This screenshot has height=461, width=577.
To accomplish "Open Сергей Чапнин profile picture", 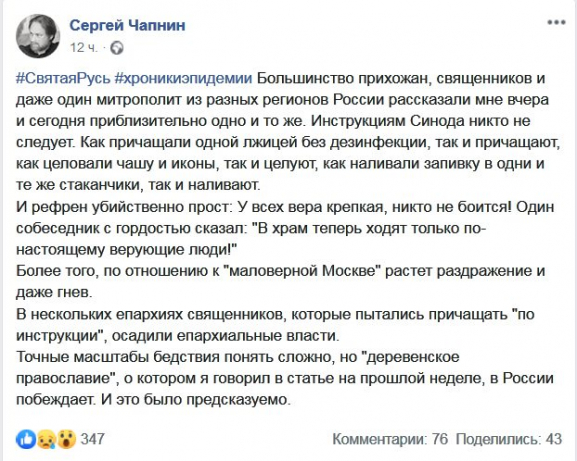I will [x=38, y=36].
